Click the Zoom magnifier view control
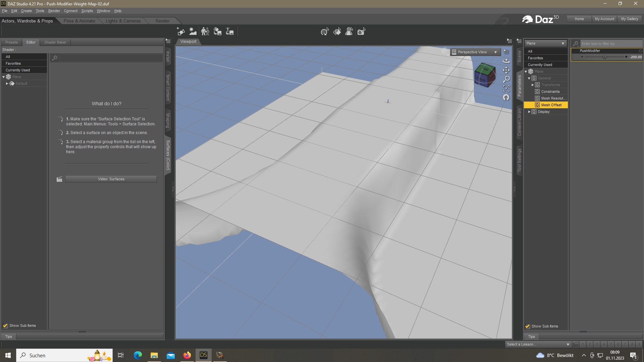Screen dimensions: 644x362 (506, 79)
